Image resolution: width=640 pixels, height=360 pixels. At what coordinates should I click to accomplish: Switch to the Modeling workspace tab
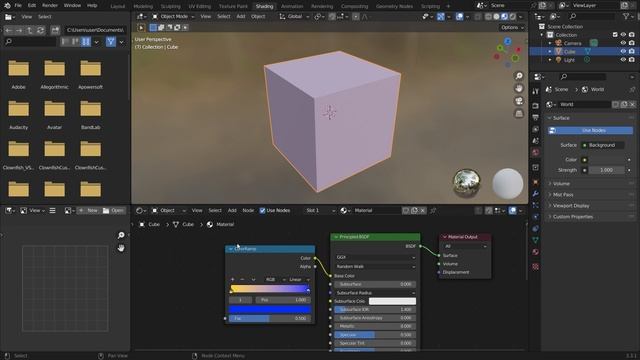coord(143,6)
